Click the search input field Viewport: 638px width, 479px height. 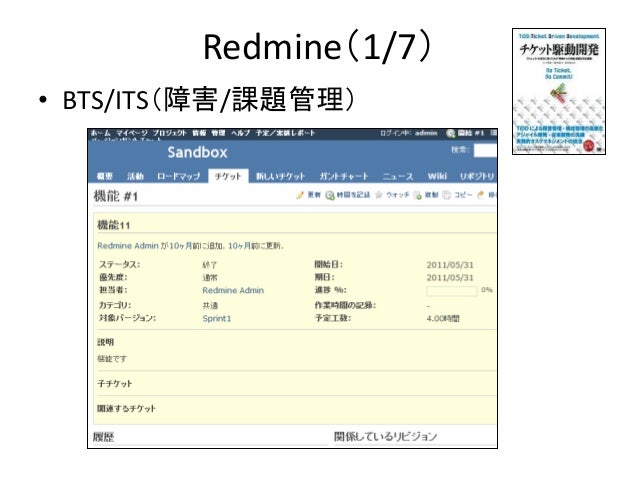[x=485, y=151]
